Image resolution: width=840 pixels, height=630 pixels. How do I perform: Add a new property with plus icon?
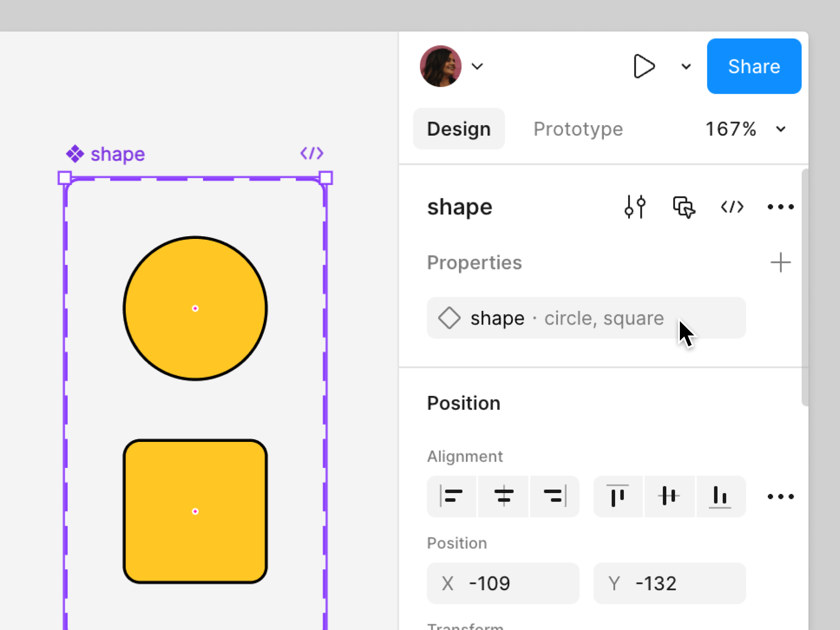(780, 262)
